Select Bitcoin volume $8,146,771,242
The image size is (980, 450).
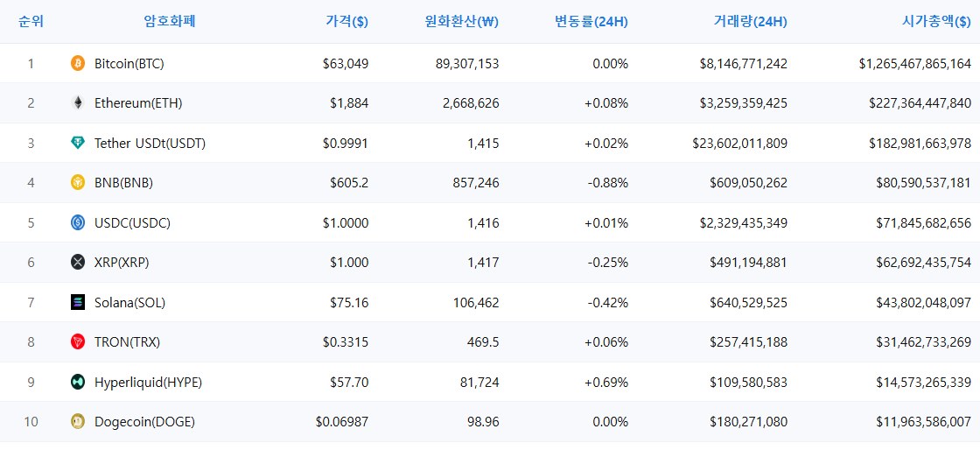744,64
